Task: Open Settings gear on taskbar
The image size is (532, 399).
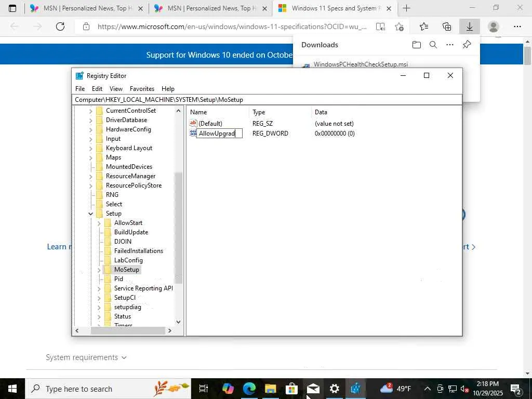Action: coord(334,389)
